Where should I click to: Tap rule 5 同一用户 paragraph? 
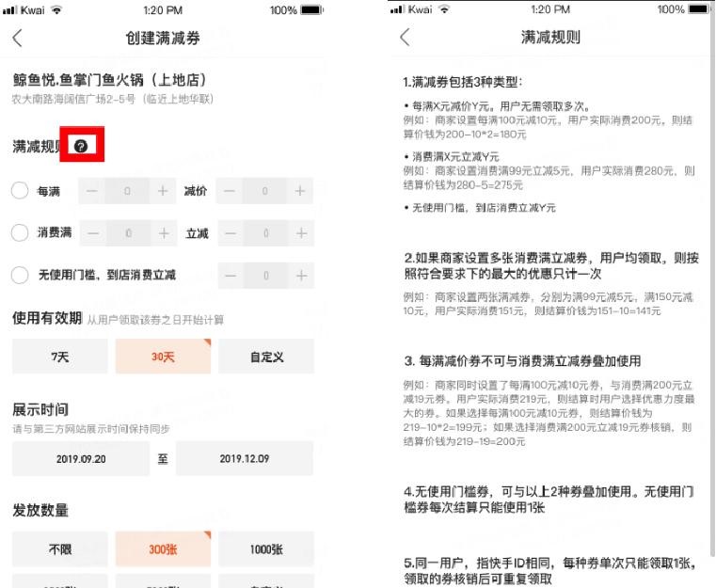click(x=549, y=571)
